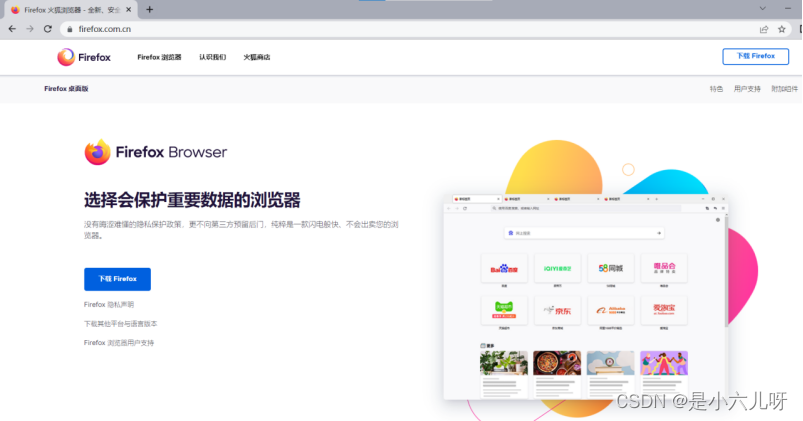Click the Firefox 桌面版 label
The width and height of the screenshot is (803, 421).
[66, 89]
